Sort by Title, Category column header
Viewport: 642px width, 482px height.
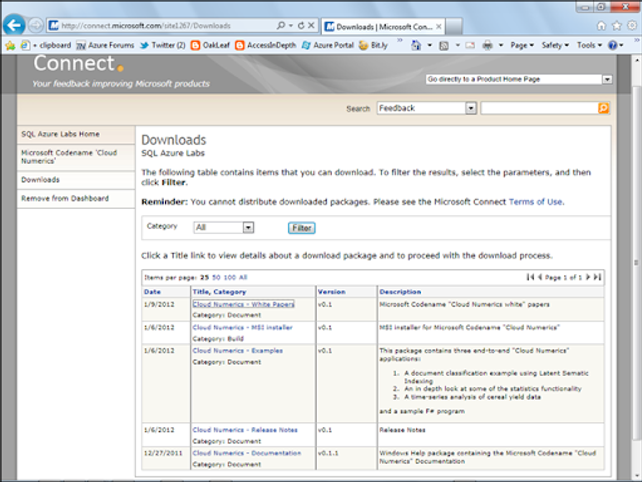pos(219,292)
